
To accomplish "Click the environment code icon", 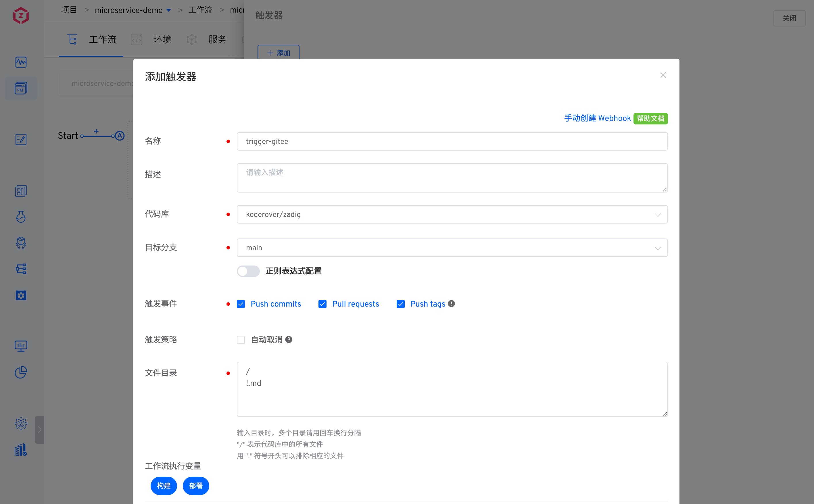I will pyautogui.click(x=136, y=39).
